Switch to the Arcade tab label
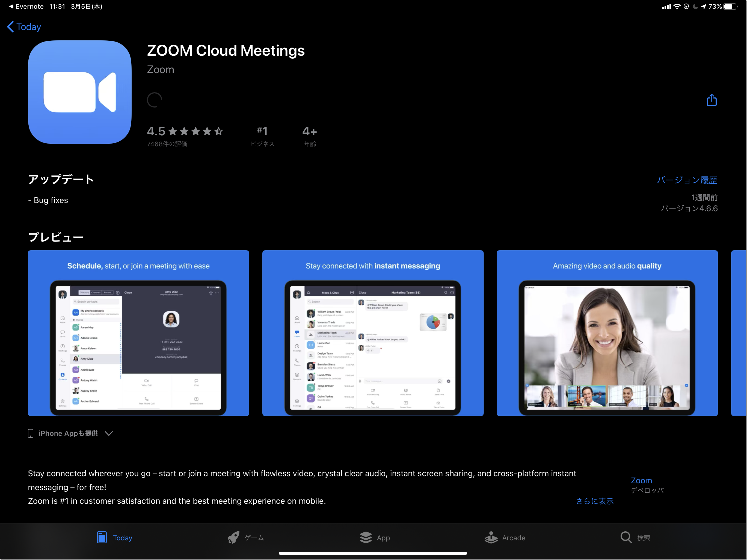 [514, 538]
